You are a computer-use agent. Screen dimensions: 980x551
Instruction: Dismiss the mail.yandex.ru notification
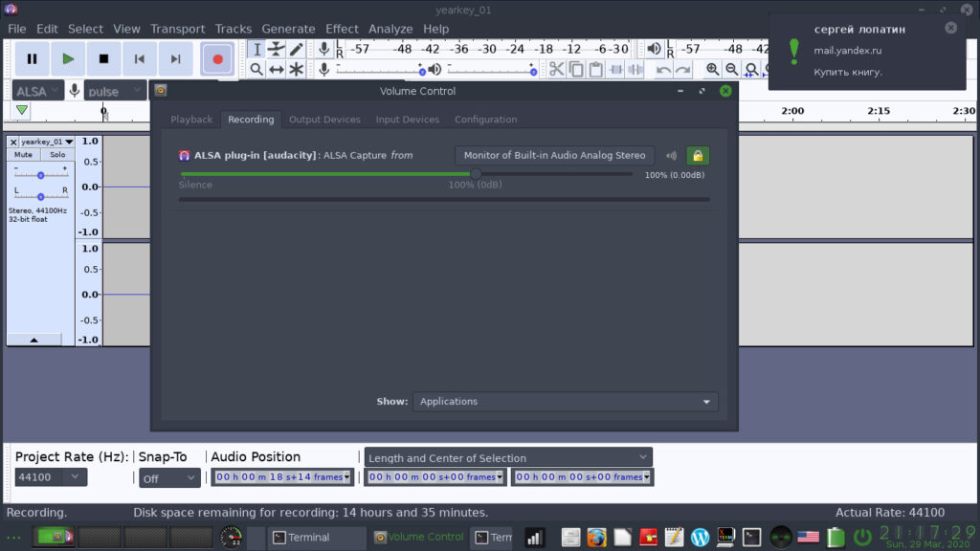point(950,28)
